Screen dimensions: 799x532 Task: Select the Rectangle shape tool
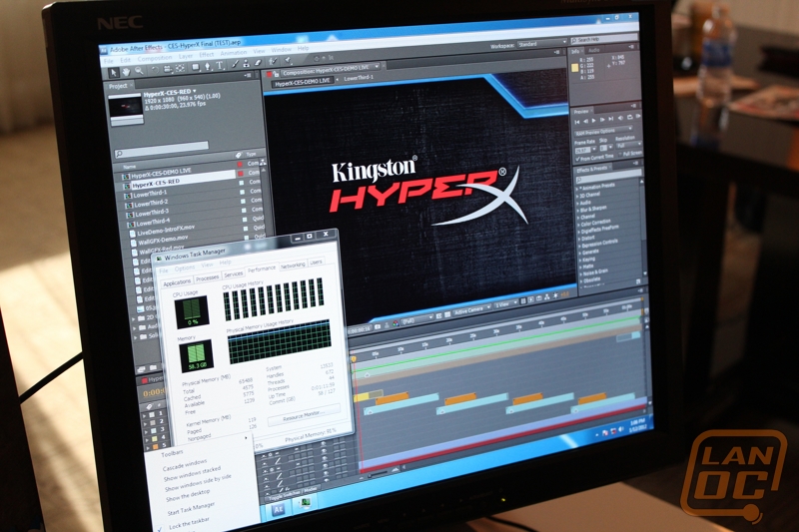coord(196,67)
